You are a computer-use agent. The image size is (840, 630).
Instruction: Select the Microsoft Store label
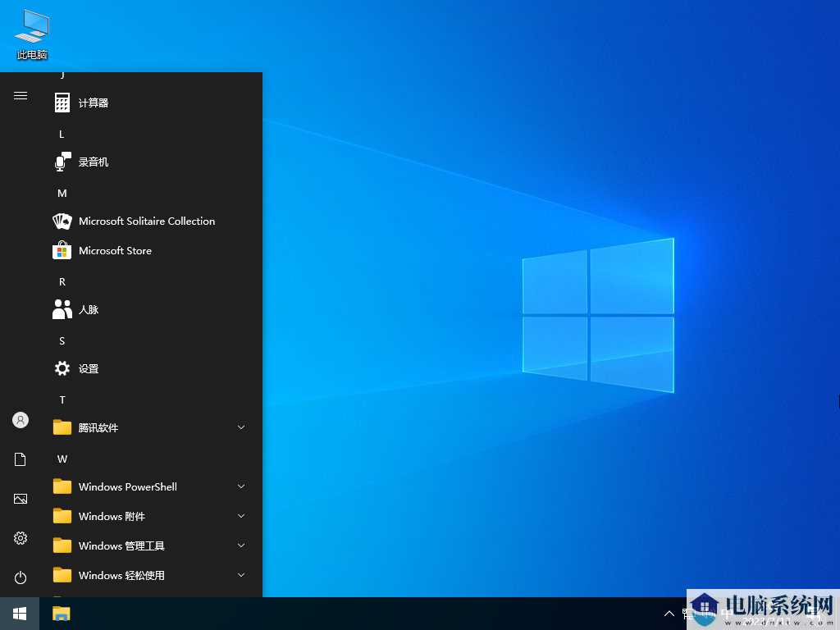(x=115, y=251)
